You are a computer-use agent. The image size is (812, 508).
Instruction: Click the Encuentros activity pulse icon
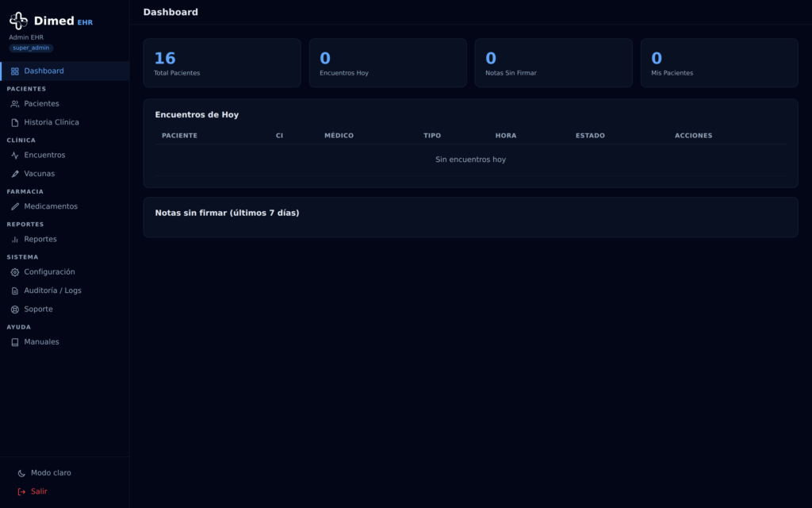[x=15, y=156]
